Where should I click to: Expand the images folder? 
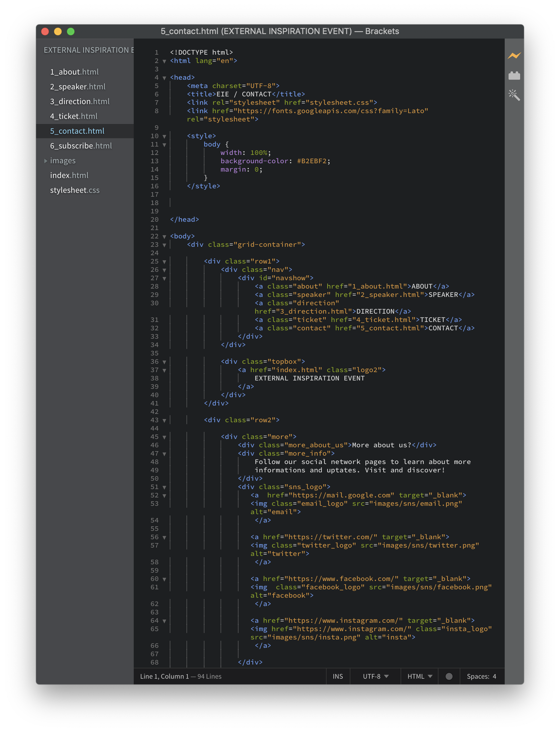(46, 161)
